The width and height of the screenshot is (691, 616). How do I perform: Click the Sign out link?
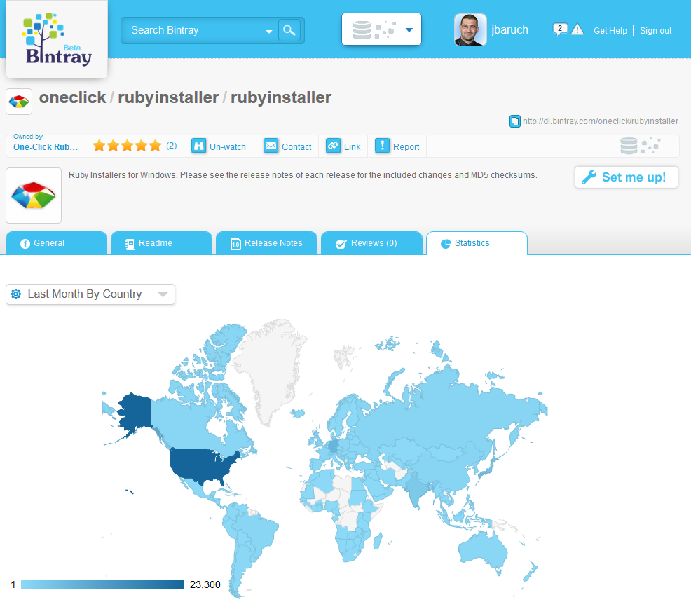[x=655, y=31]
